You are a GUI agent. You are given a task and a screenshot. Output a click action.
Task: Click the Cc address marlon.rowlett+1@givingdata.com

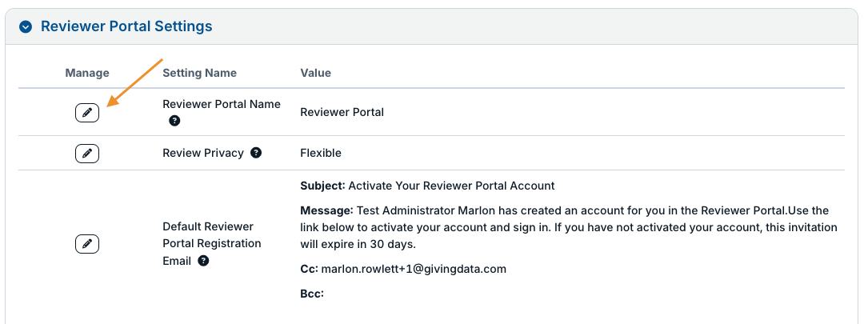point(414,269)
